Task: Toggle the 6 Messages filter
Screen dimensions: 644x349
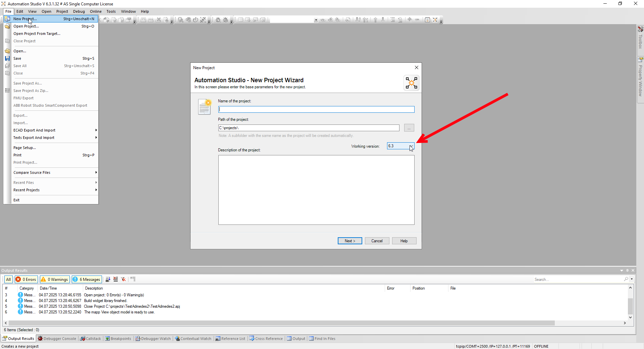Action: tap(87, 279)
